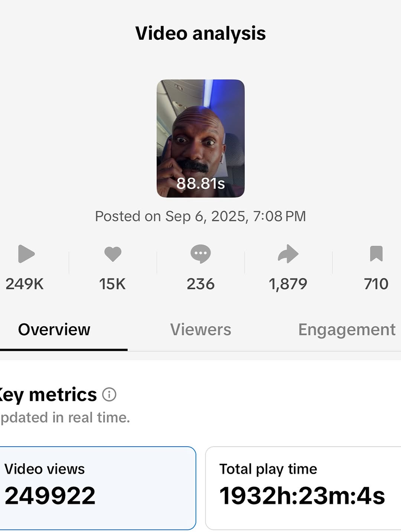Image resolution: width=401 pixels, height=532 pixels.
Task: Select the Video views metric card
Action: pos(97,488)
